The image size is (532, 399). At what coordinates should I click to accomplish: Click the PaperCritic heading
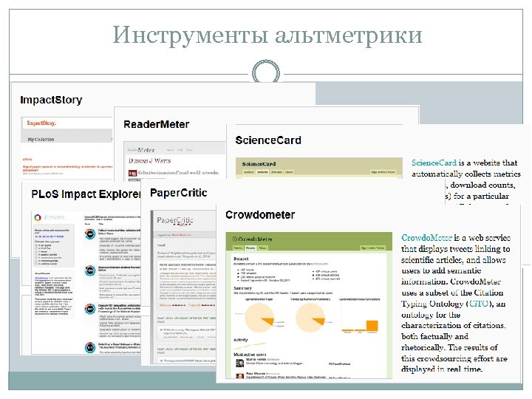[x=179, y=193]
